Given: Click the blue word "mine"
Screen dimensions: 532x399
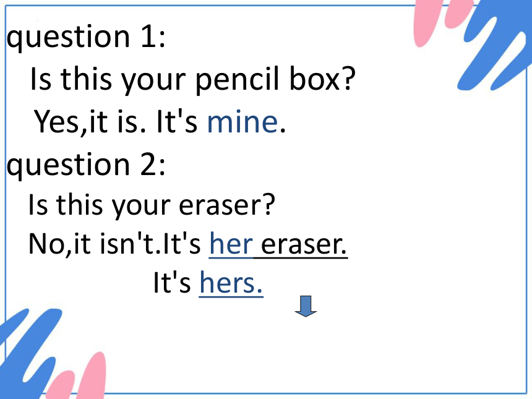Looking at the screenshot, I should 242,121.
